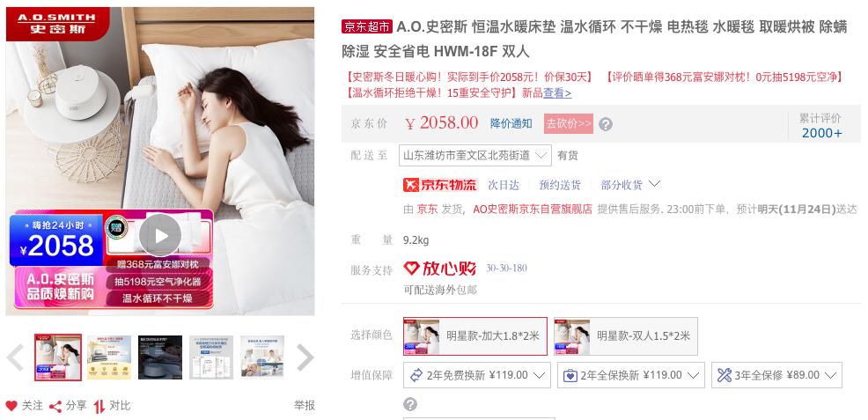Expand delivery options chevron after 部分收货

(x=654, y=184)
